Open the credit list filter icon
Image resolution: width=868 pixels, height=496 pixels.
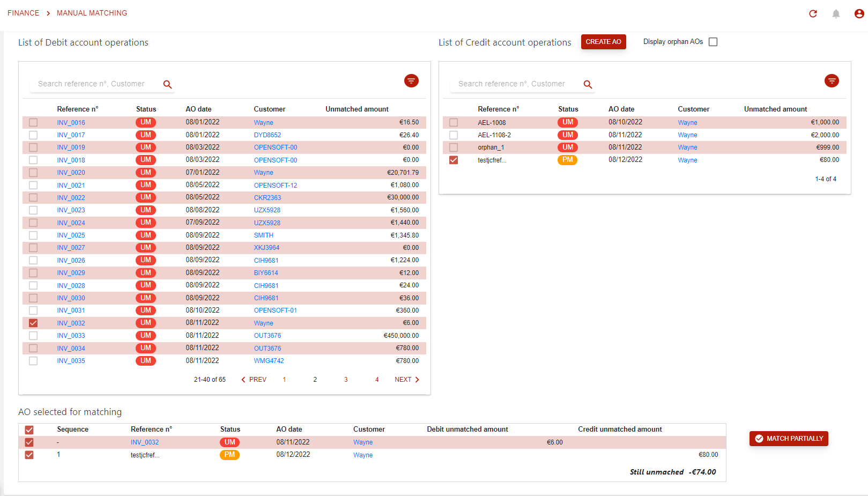click(x=832, y=81)
